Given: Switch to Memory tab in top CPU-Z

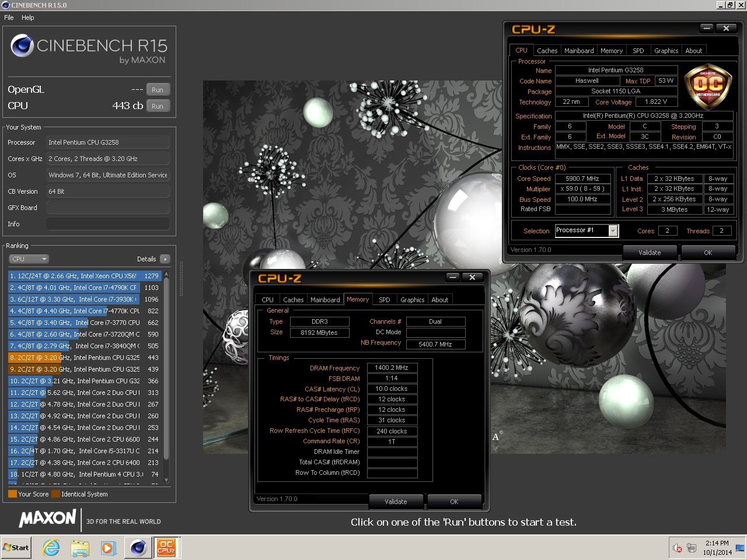Looking at the screenshot, I should [x=612, y=51].
